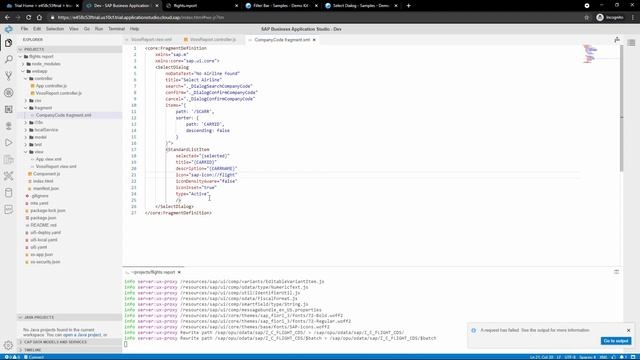Reload the browser page

tap(28, 18)
